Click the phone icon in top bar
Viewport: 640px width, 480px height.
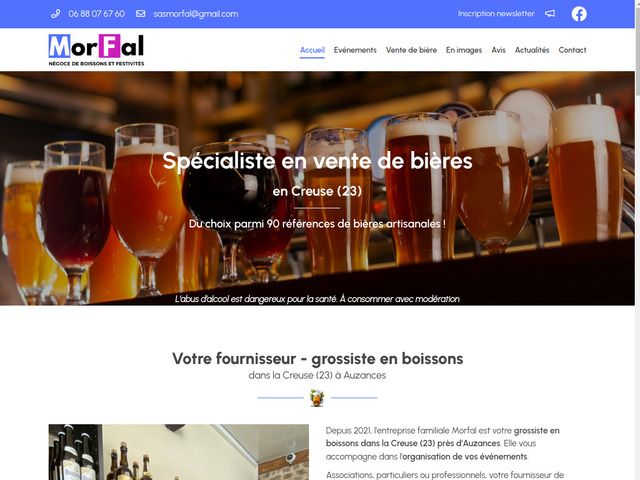pos(56,14)
